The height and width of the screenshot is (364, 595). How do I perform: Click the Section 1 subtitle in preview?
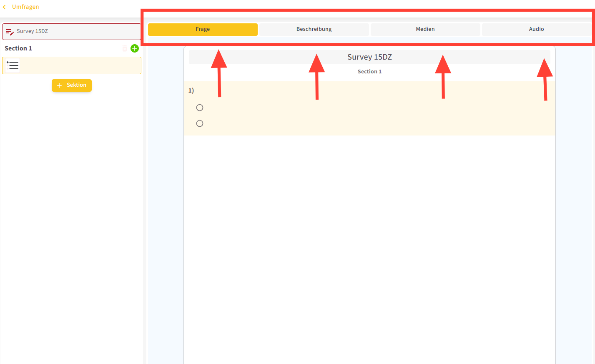click(x=369, y=72)
